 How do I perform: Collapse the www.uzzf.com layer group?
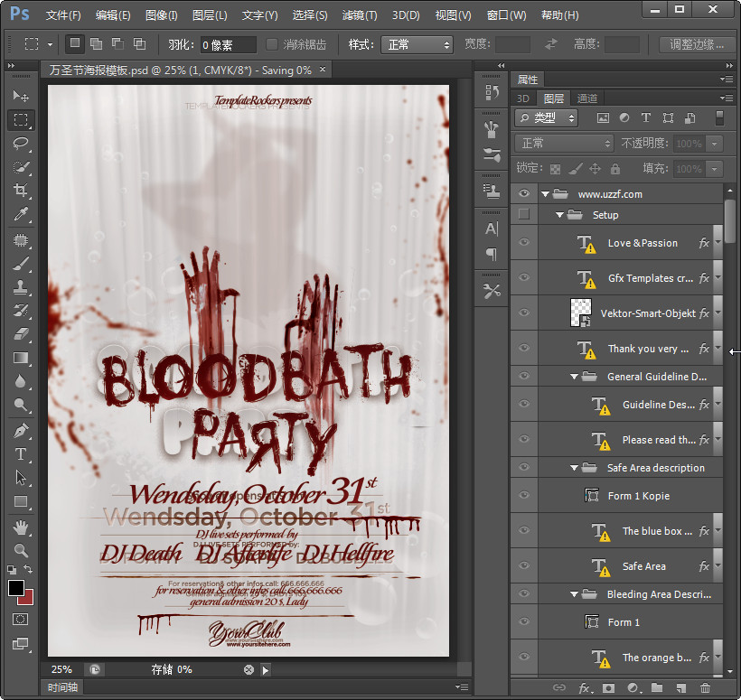pyautogui.click(x=546, y=194)
